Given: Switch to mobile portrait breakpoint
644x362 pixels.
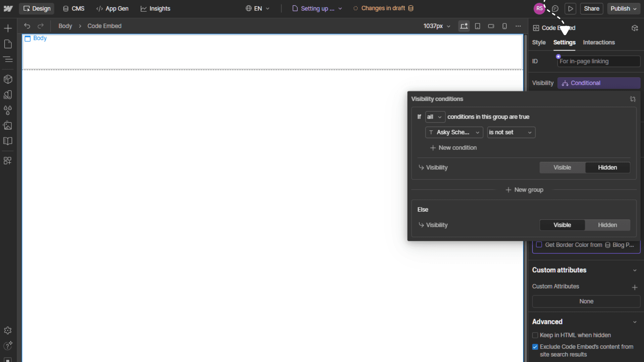Looking at the screenshot, I should 504,26.
